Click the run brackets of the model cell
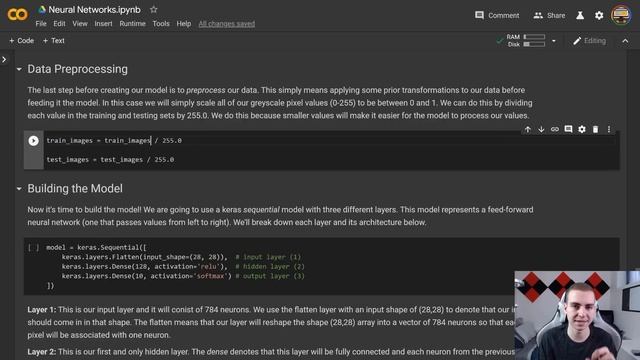This screenshot has width=640, height=360. coord(33,247)
